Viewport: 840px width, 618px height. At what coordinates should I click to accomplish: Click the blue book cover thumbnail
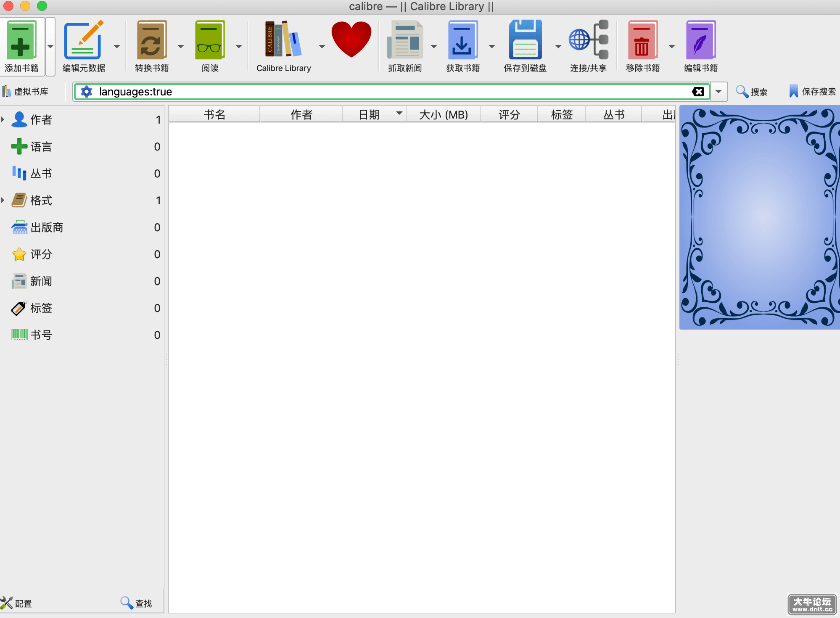point(759,217)
